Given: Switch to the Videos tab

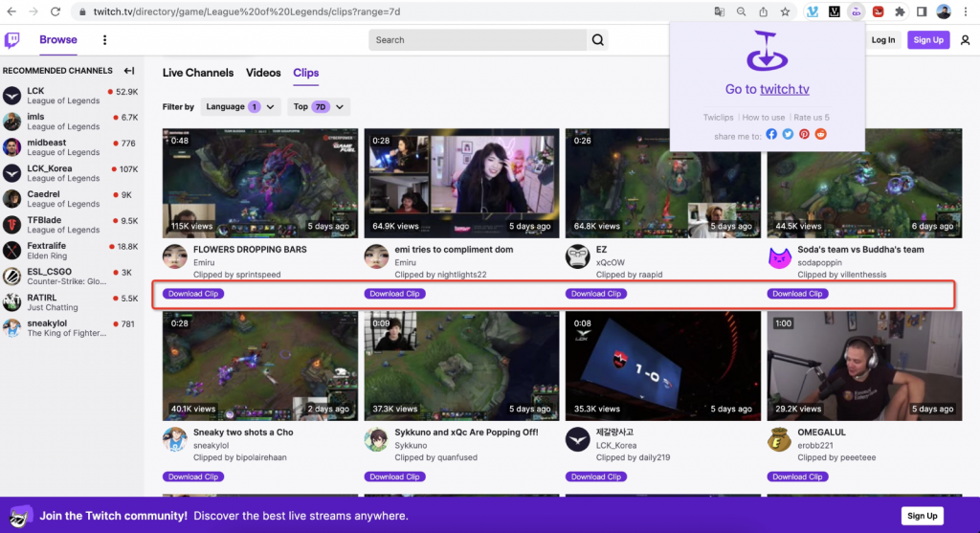Looking at the screenshot, I should 263,73.
